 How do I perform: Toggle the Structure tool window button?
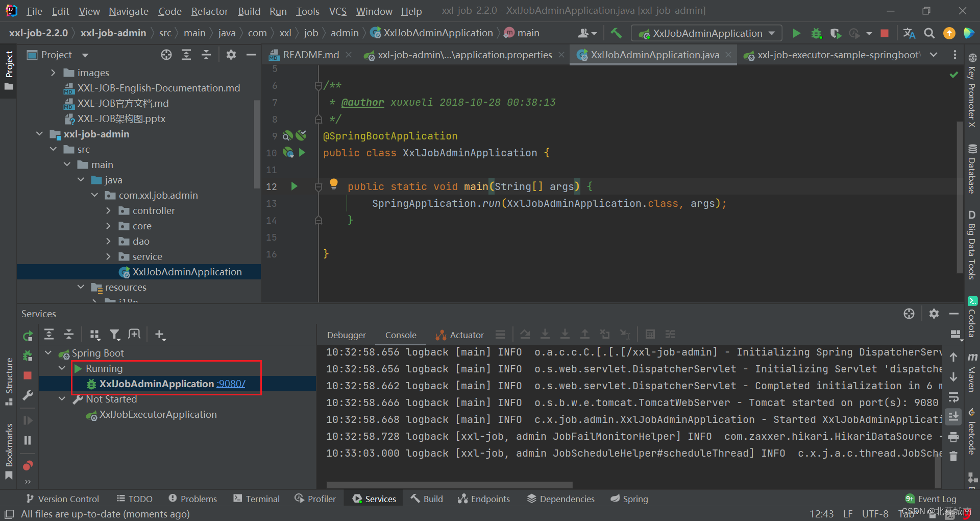(9, 381)
